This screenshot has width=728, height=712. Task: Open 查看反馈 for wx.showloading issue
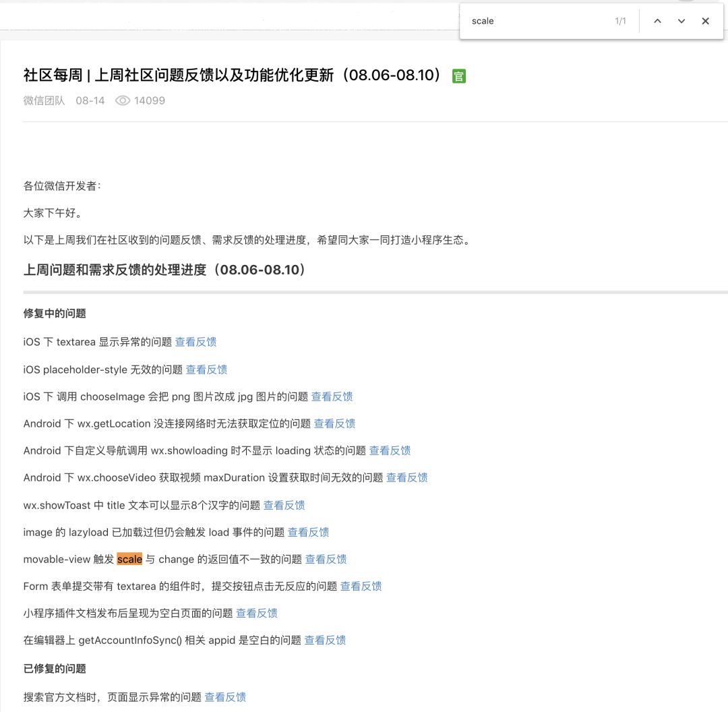click(390, 450)
